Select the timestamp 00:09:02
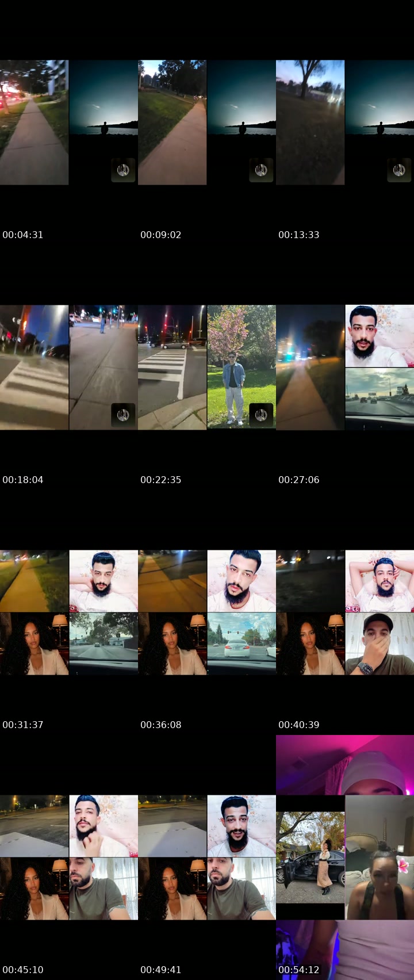The height and width of the screenshot is (980, 414). click(x=161, y=235)
